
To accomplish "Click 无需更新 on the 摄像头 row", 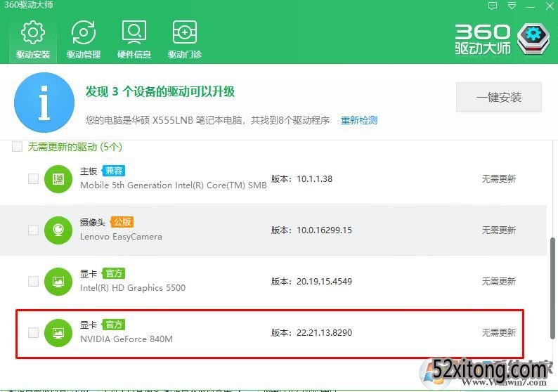I will click(498, 230).
